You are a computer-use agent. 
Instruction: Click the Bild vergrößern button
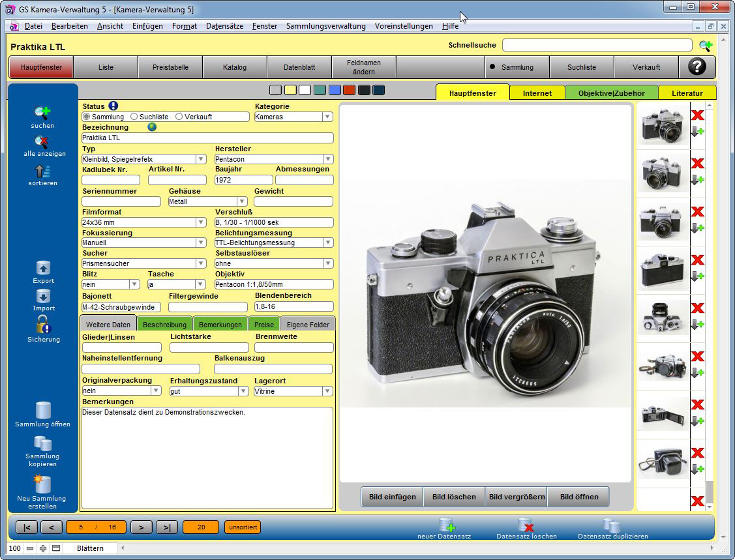tap(517, 497)
